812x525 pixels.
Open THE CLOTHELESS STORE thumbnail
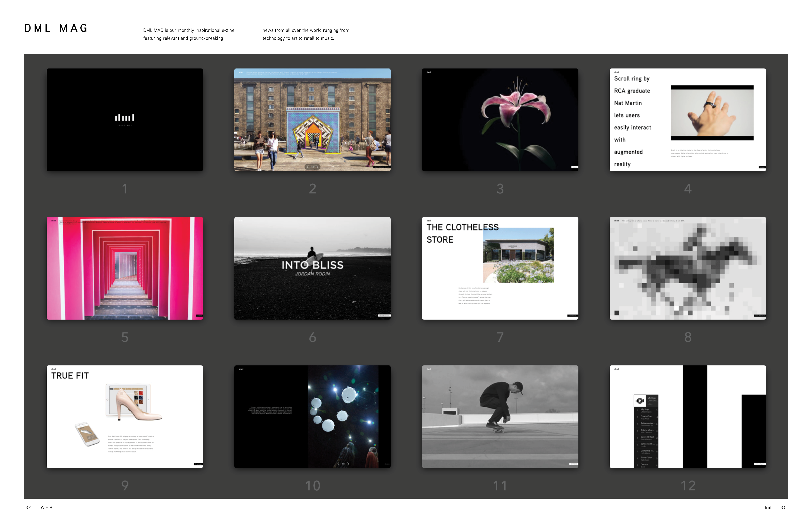tap(500, 268)
